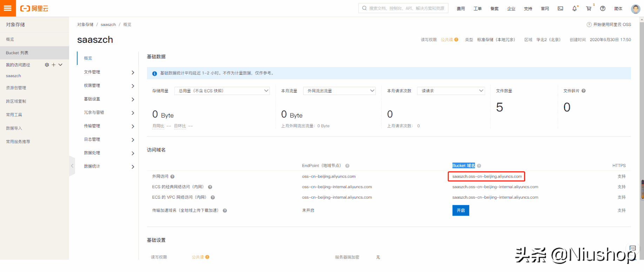Click the settings gear beside 我的访问路径
The image size is (644, 272).
click(47, 65)
